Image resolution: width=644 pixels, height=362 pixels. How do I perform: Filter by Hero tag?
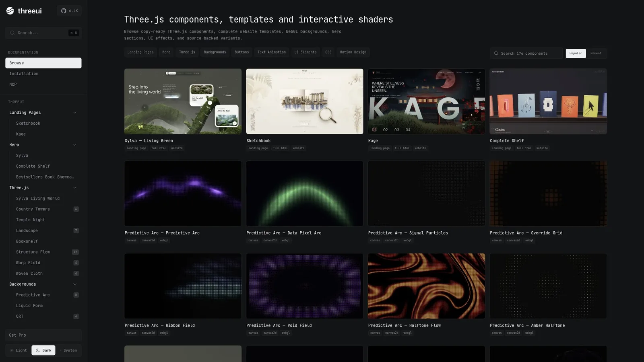(166, 52)
